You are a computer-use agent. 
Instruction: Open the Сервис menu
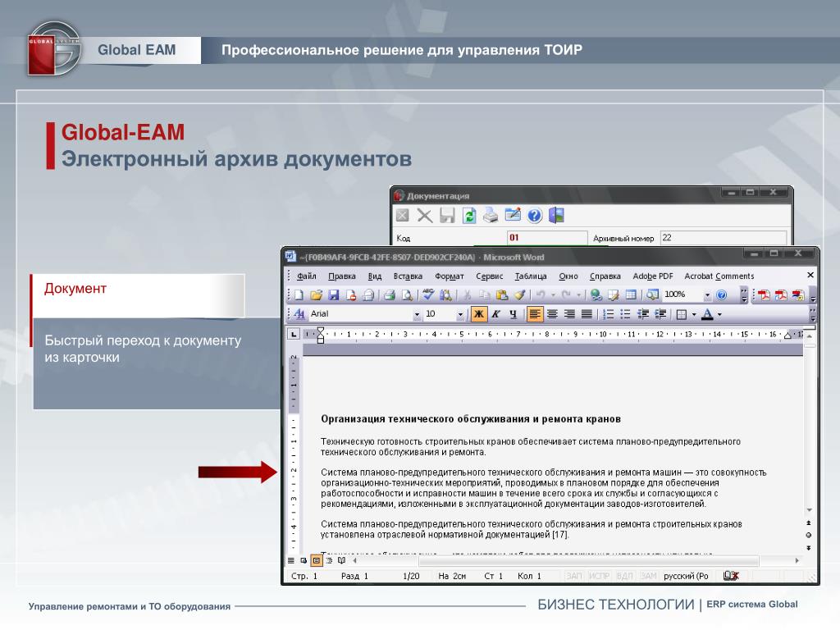point(489,276)
